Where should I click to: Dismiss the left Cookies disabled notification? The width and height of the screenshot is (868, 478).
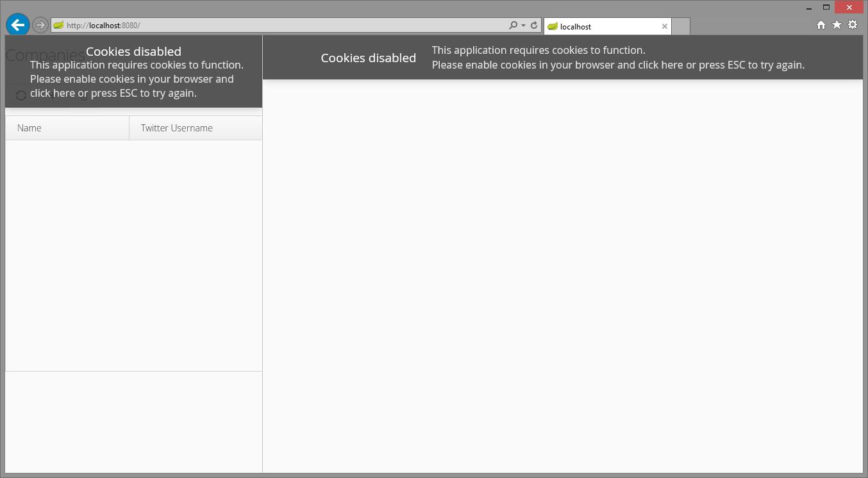[x=133, y=72]
